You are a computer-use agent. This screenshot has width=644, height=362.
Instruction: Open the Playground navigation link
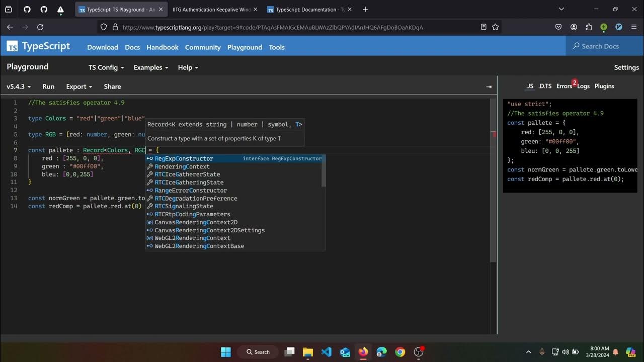click(x=245, y=47)
